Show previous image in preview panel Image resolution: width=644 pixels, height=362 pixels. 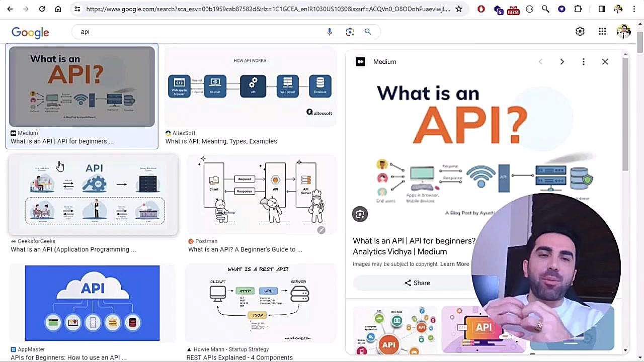pyautogui.click(x=541, y=62)
